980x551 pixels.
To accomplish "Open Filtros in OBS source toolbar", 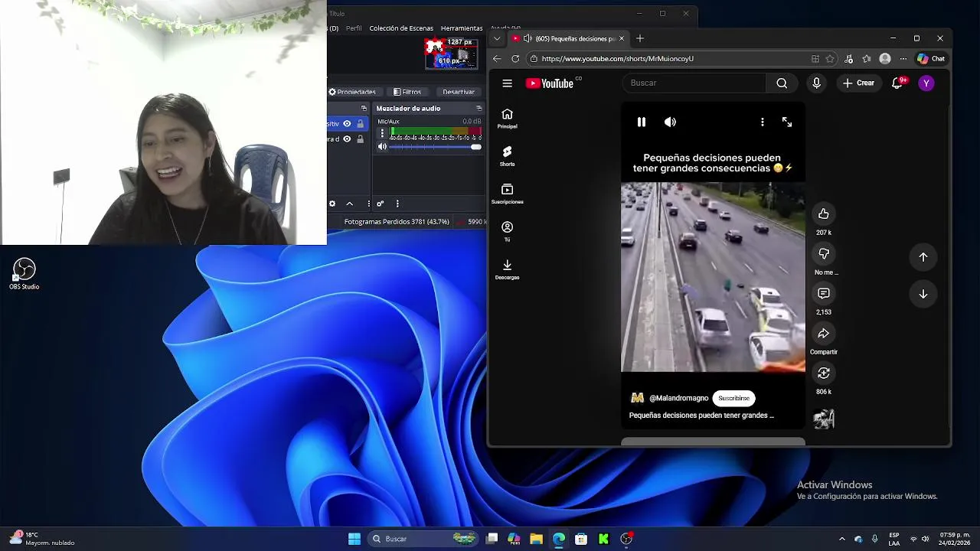I will 407,92.
